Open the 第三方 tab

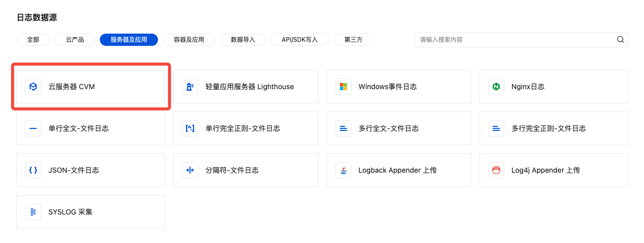pos(354,40)
